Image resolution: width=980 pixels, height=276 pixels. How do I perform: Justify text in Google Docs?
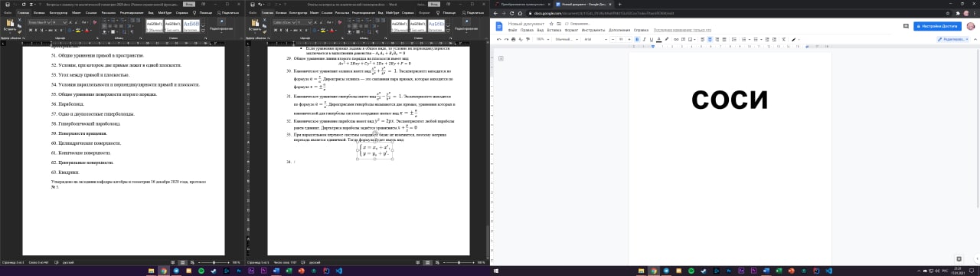tap(724, 39)
